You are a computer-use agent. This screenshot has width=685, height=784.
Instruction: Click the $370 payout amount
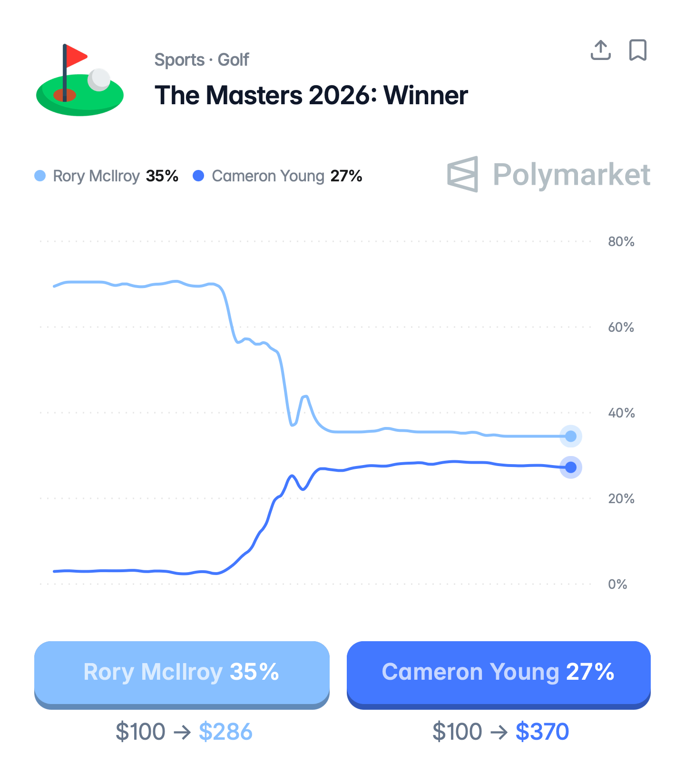pos(542,732)
